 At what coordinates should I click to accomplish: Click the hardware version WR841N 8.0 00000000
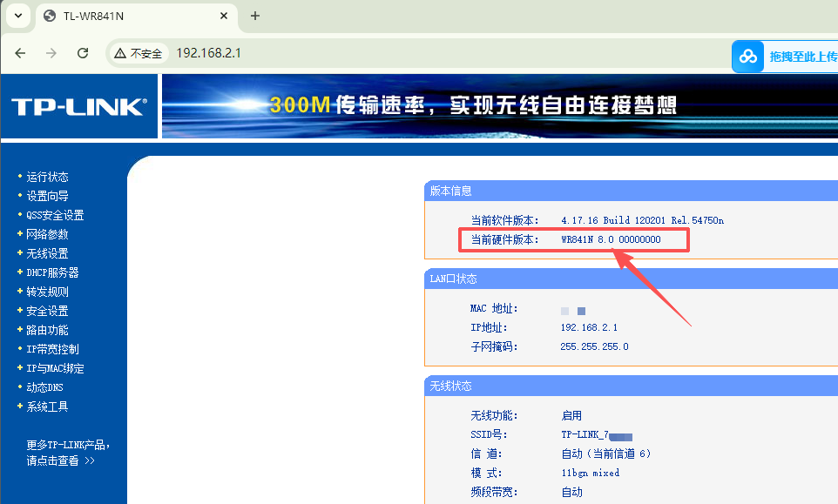click(x=611, y=239)
